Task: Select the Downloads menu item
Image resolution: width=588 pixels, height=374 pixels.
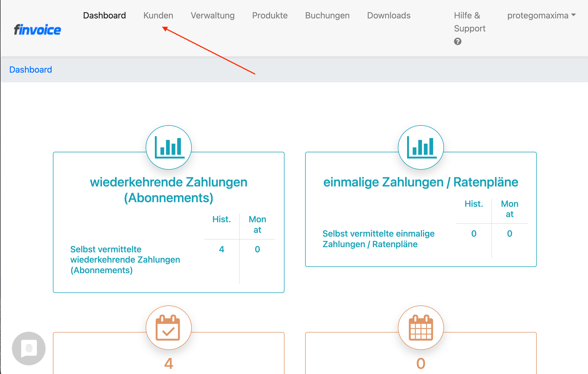Action: (x=389, y=15)
